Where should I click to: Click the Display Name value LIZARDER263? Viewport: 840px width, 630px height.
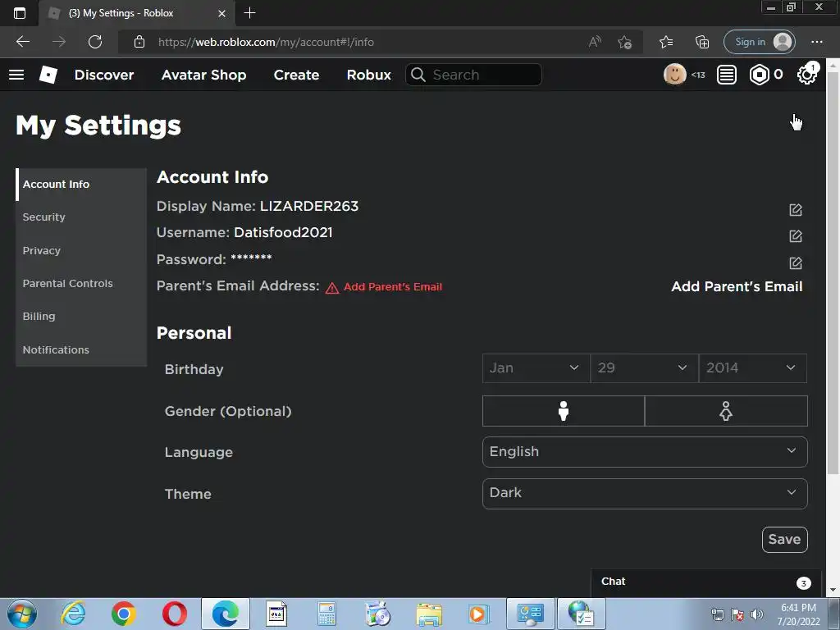pyautogui.click(x=309, y=206)
